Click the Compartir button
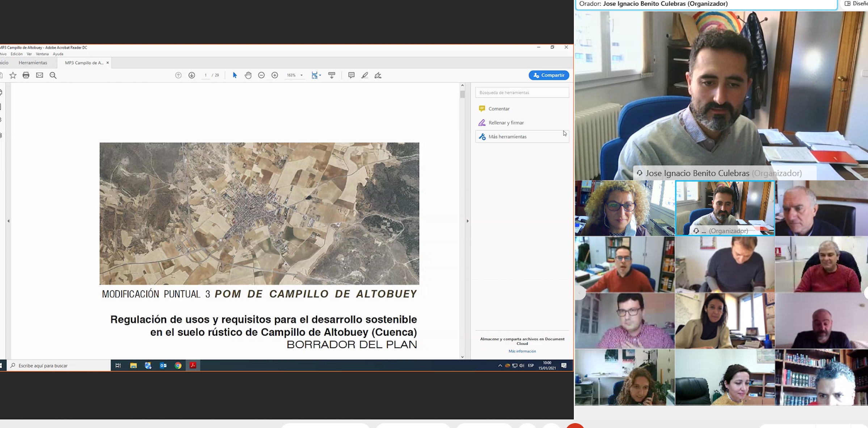This screenshot has height=428, width=868. pyautogui.click(x=549, y=75)
